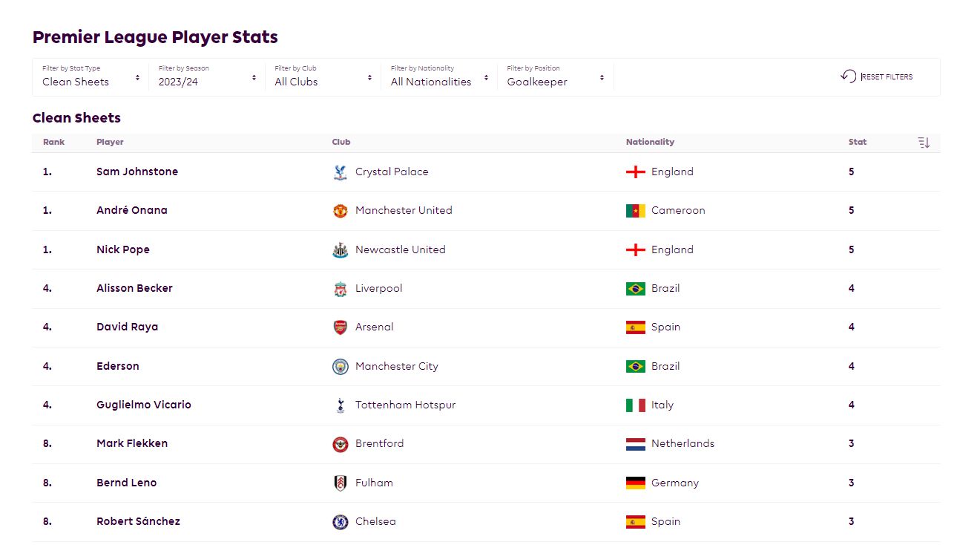Viewport: 980px width, 545px height.
Task: Expand the Filter by Position dropdown
Action: click(555, 77)
